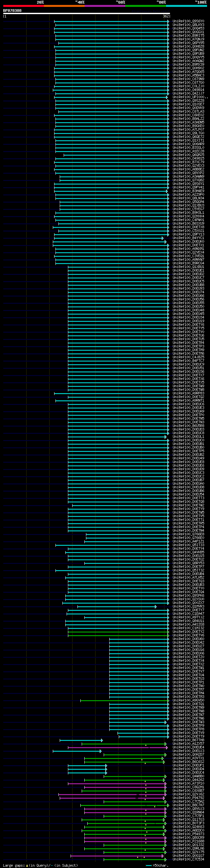
Task: Click the UniRef100_A4F1Z1 label
Action: point(188,542)
